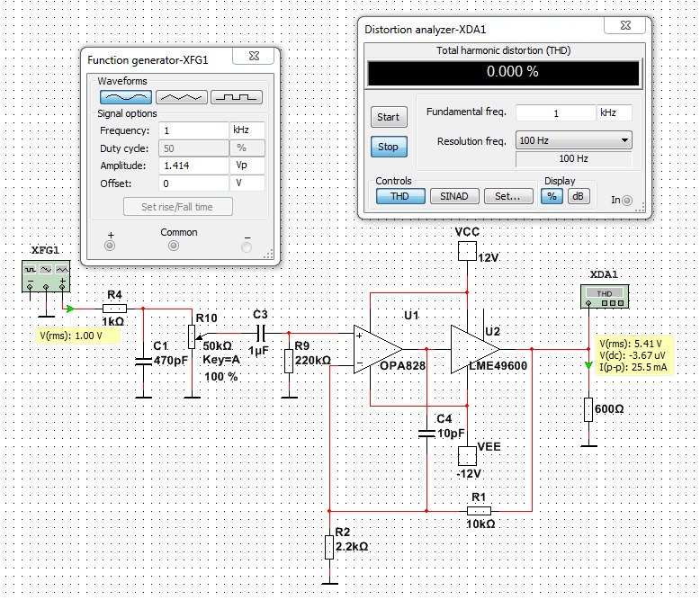Click the Offset input field
This screenshot has height=600, width=700.
click(193, 184)
